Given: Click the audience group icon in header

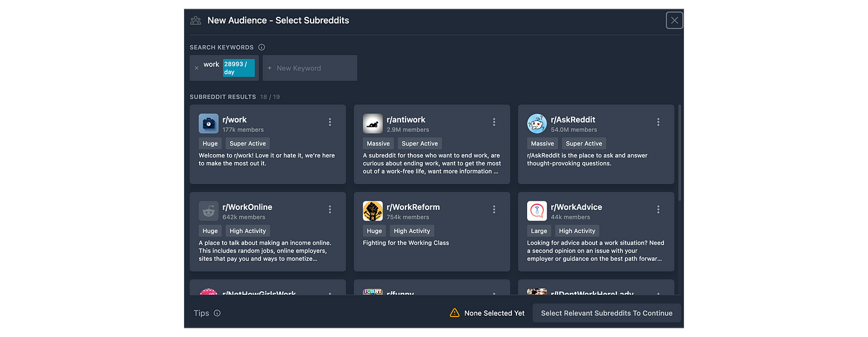Looking at the screenshot, I should pyautogui.click(x=196, y=20).
